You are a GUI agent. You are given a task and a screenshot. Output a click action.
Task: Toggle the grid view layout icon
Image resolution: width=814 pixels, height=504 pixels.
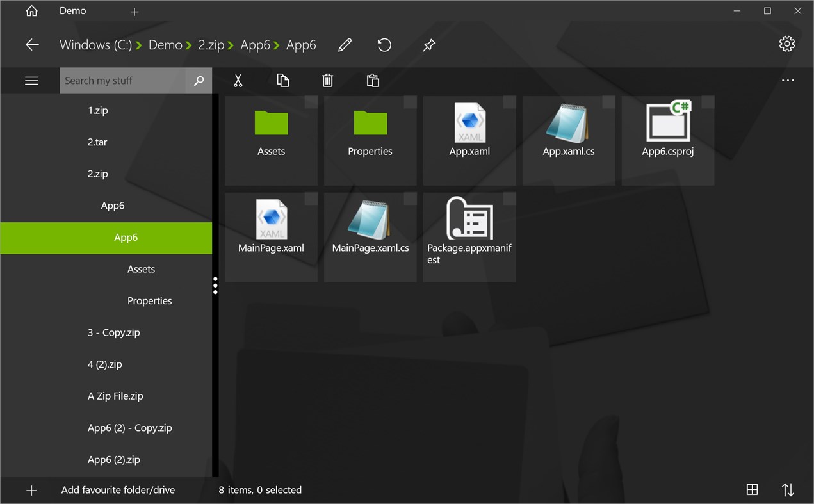752,489
